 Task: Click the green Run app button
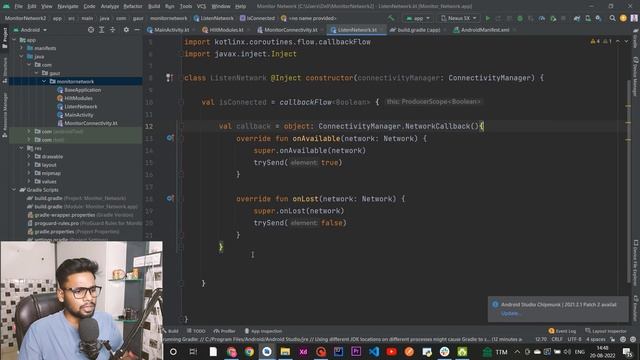point(487,18)
